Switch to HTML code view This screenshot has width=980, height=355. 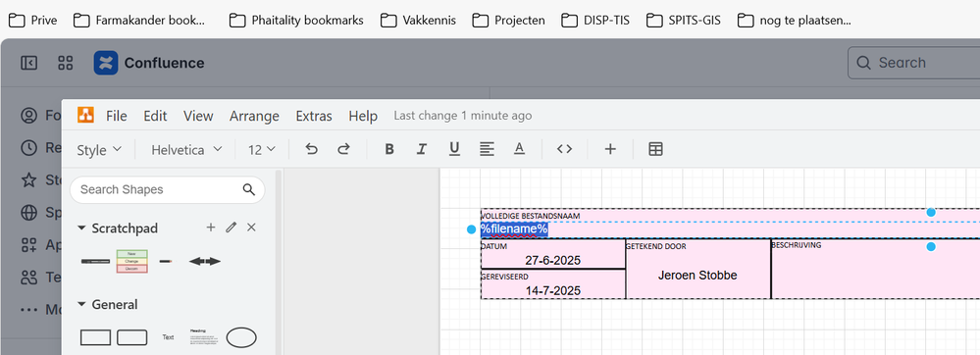(564, 149)
